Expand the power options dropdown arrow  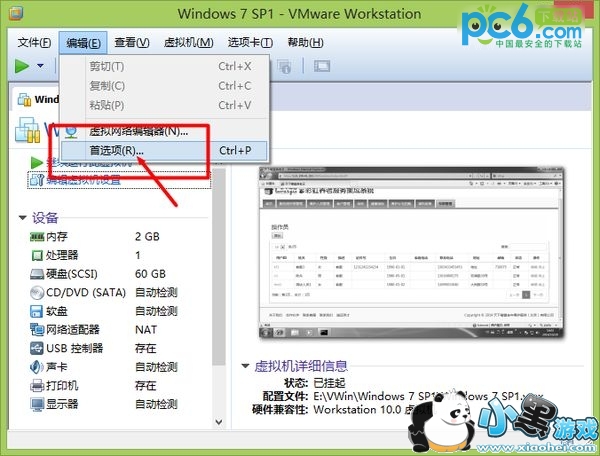coord(40,66)
